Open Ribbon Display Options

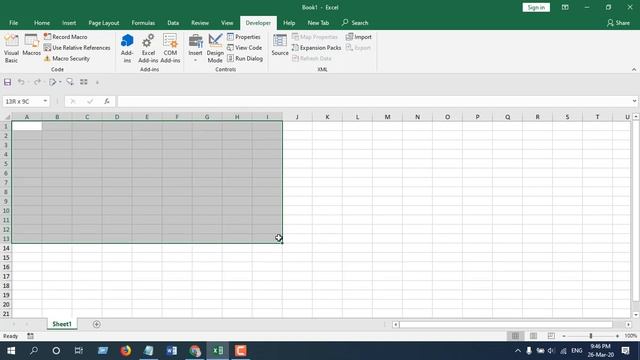click(565, 7)
